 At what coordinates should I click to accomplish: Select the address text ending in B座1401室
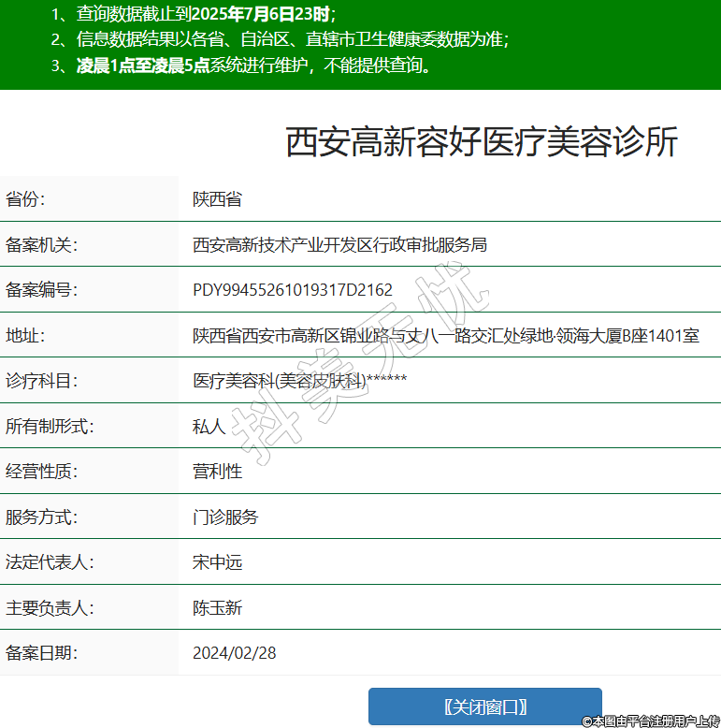pyautogui.click(x=445, y=335)
